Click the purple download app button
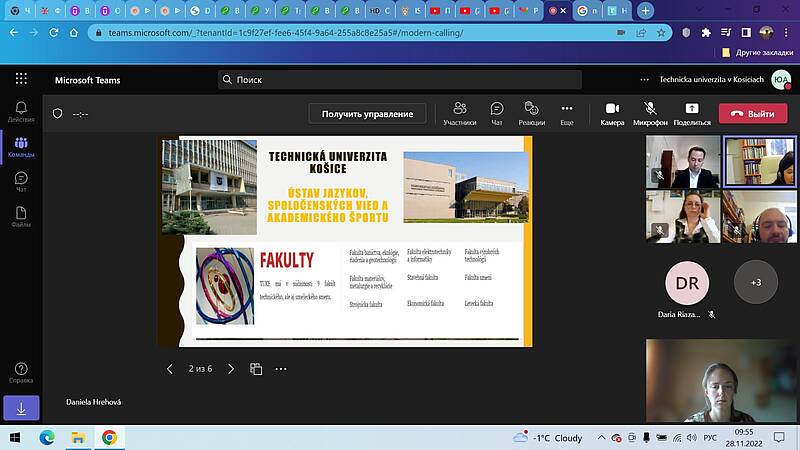This screenshot has height=450, width=800. click(21, 407)
